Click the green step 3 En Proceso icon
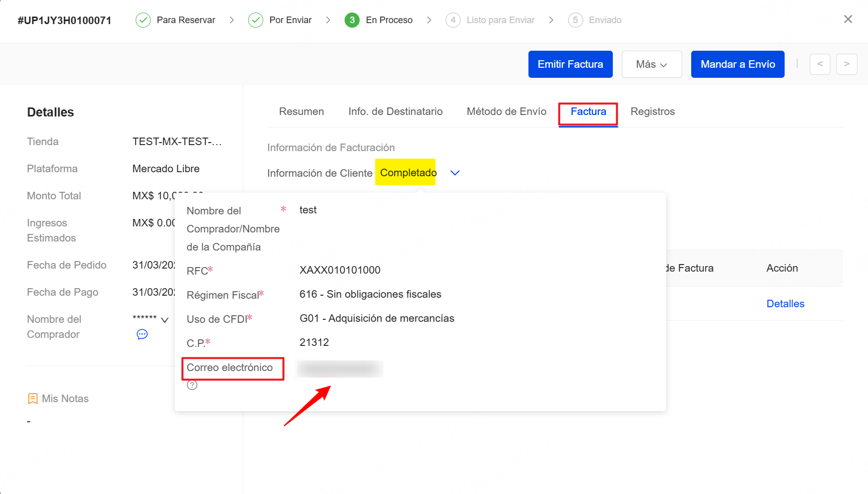868x494 pixels. [352, 20]
